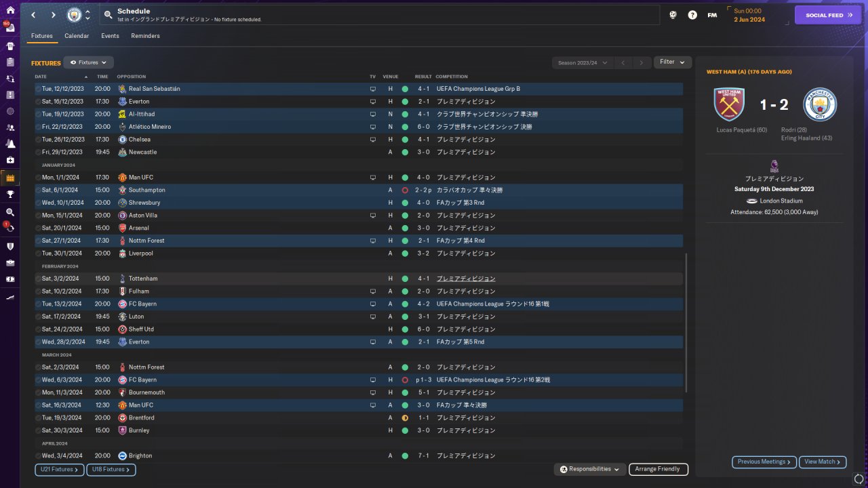Open the Filter dropdown
868x488 pixels.
673,62
